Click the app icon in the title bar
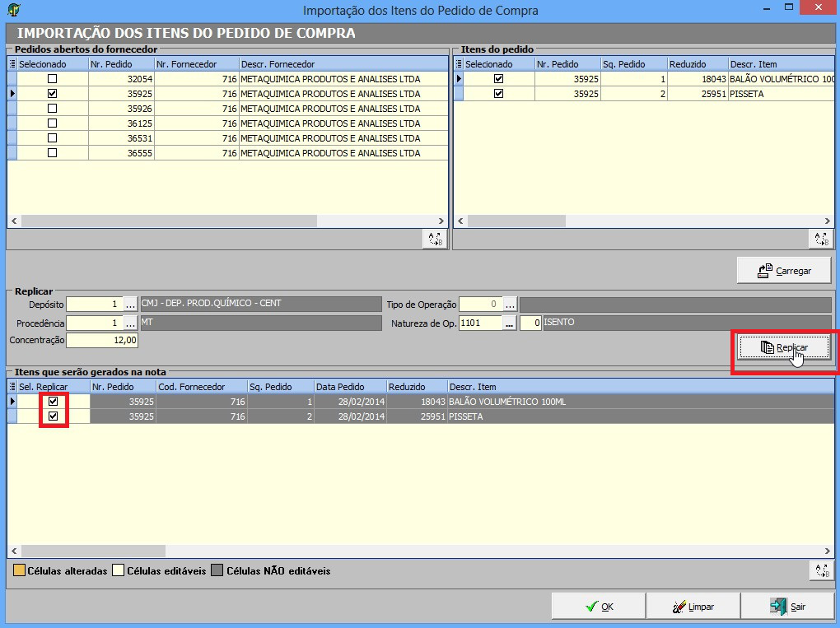840x628 pixels. point(12,10)
